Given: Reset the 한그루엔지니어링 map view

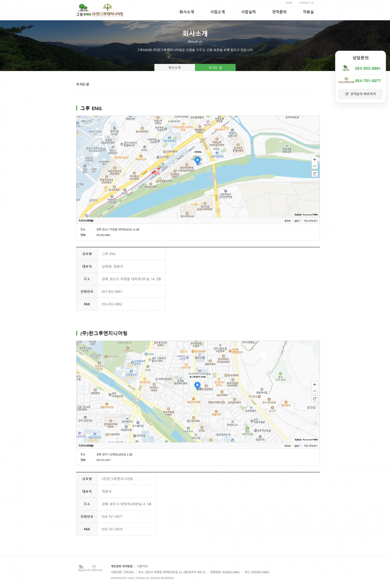Looking at the screenshot, I should (x=315, y=399).
